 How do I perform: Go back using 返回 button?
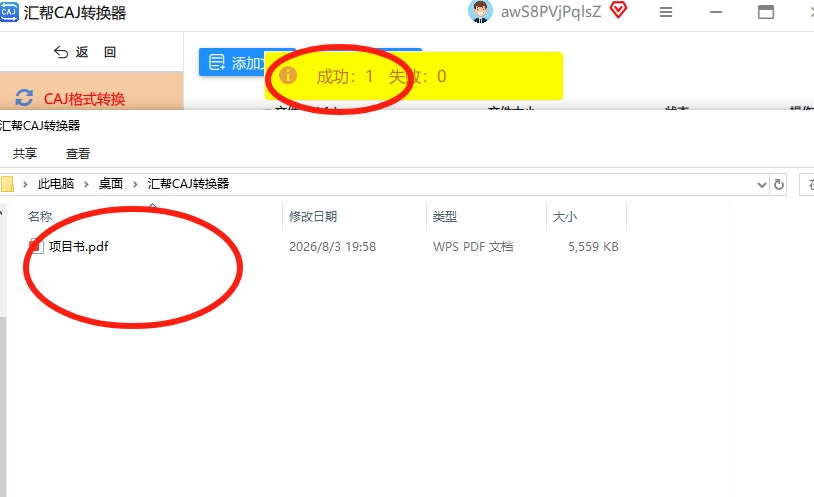85,52
